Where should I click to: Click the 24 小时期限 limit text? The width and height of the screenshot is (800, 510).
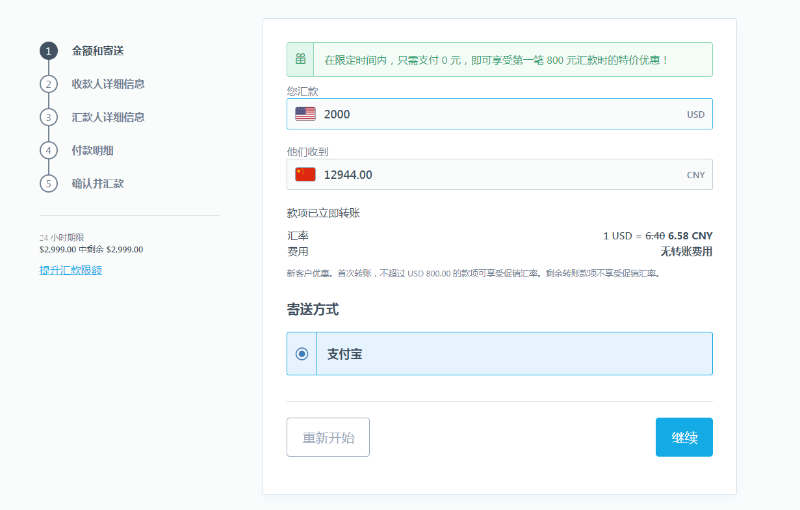point(62,238)
